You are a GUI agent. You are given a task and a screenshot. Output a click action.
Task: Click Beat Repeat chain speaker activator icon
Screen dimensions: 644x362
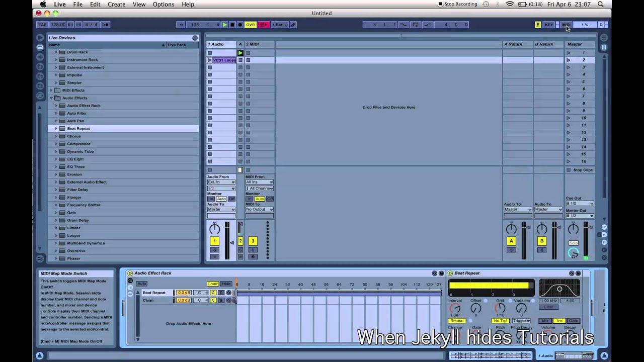[213, 293]
